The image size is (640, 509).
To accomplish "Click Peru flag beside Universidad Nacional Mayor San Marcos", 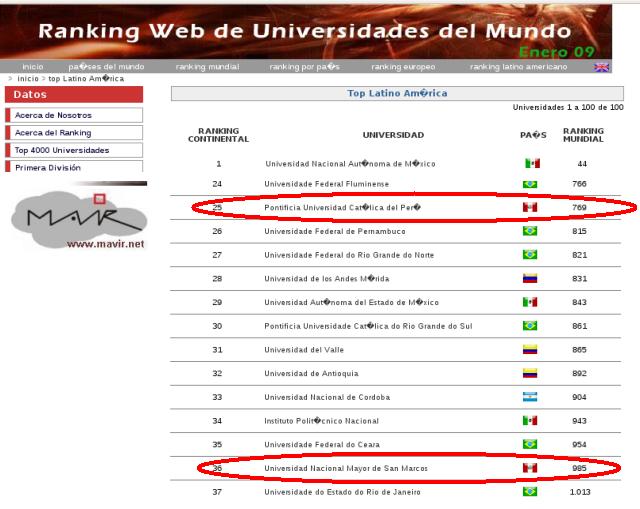I will tap(530, 468).
